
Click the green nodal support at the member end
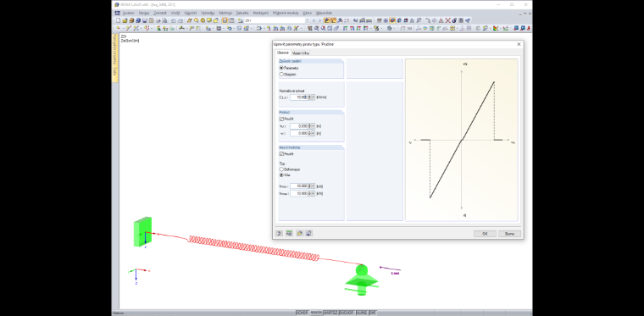(362, 280)
